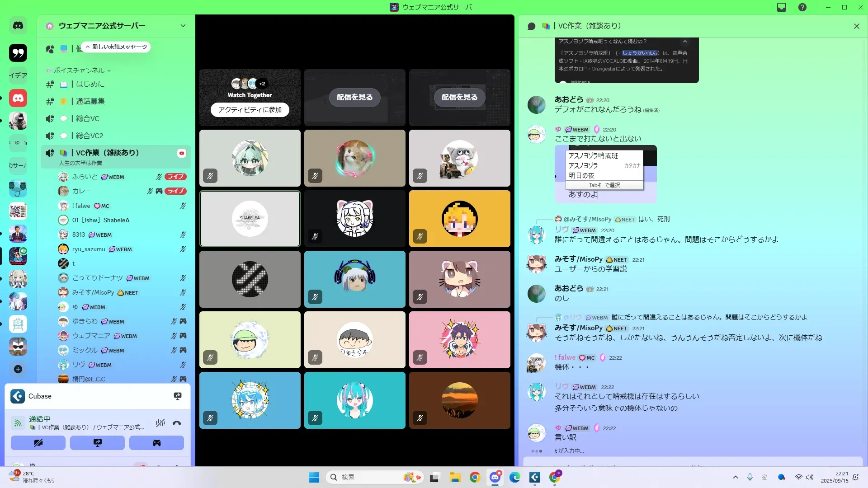Turn on camera in voice panel
The width and height of the screenshot is (868, 488).
tap(38, 443)
